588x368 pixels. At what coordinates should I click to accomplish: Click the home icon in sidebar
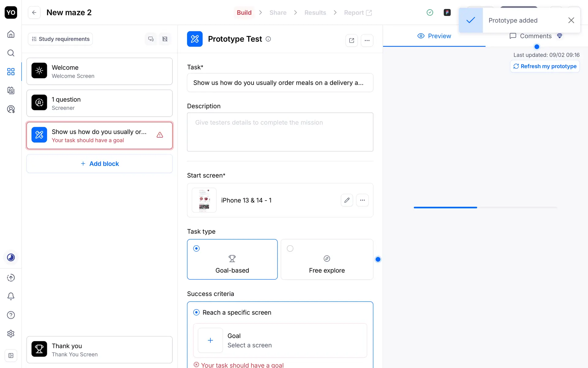coord(11,34)
